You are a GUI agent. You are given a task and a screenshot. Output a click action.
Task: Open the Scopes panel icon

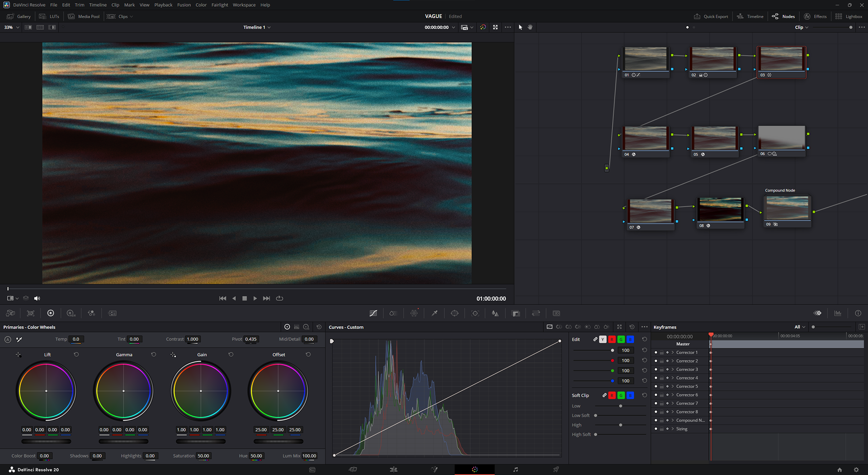coord(838,313)
